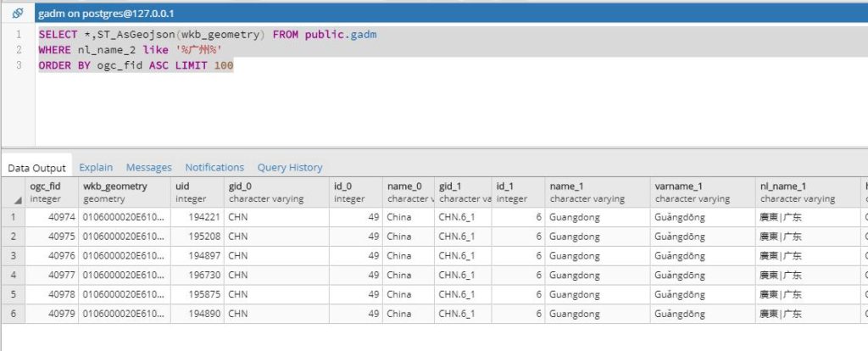Click the id_0 value 49 in row 4
This screenshot has height=351, width=868.
tap(356, 276)
